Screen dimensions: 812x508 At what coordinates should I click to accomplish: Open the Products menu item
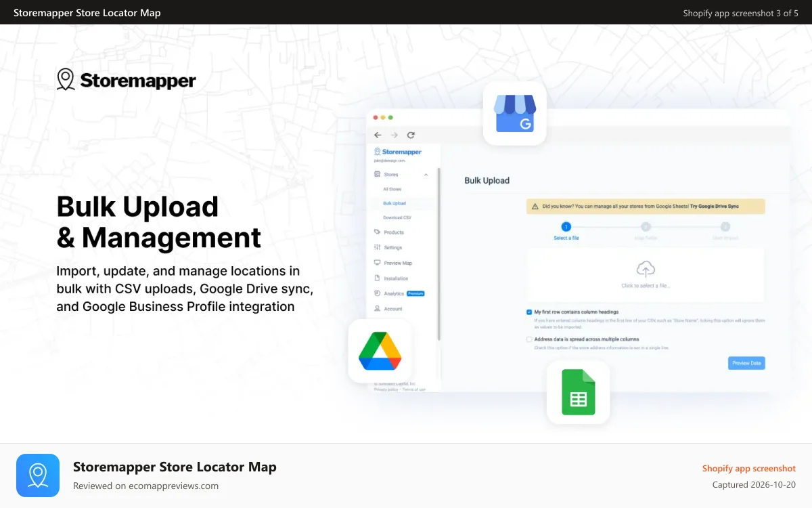[x=394, y=232]
